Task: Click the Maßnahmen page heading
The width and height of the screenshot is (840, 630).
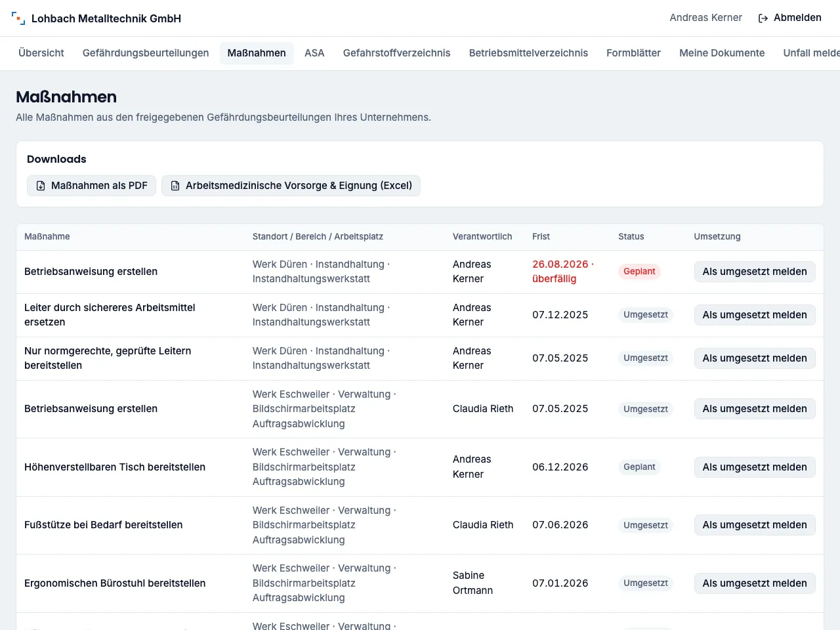Action: click(66, 97)
